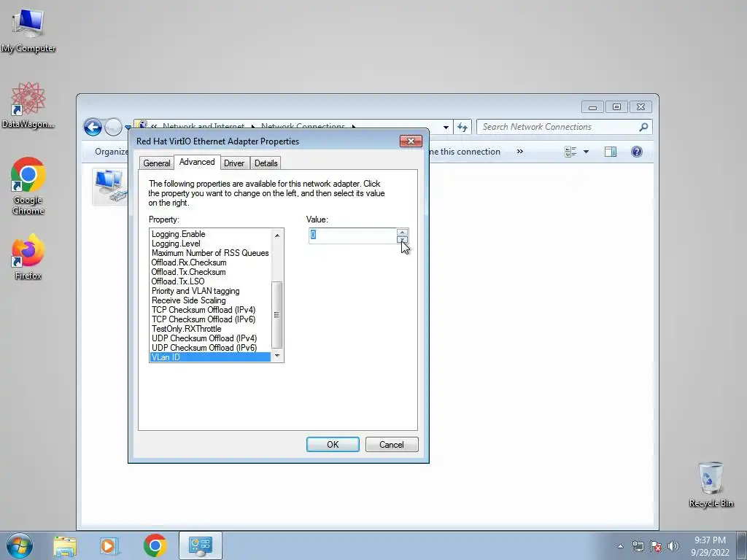Open the Organize menu
Screen dimensions: 747x560
pyautogui.click(x=112, y=152)
